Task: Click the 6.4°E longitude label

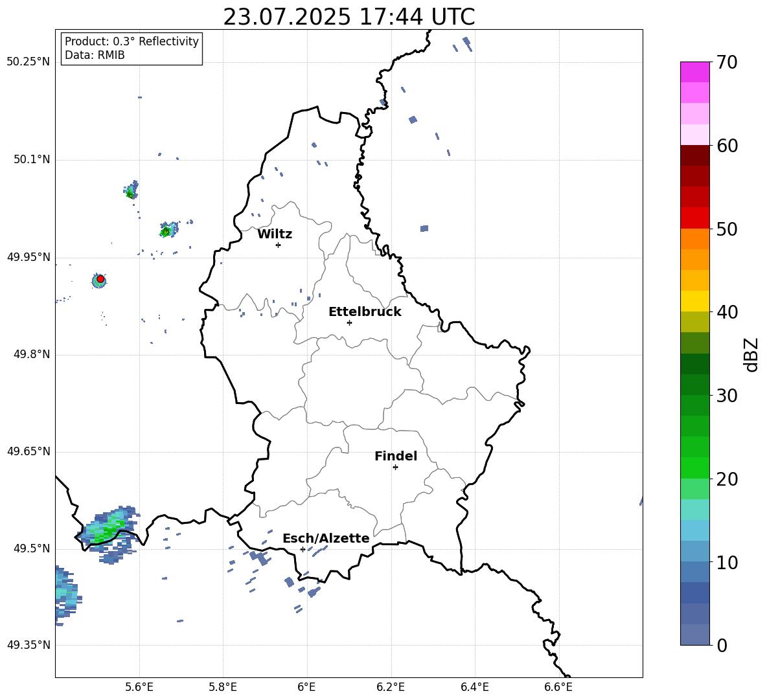Action: point(474,687)
